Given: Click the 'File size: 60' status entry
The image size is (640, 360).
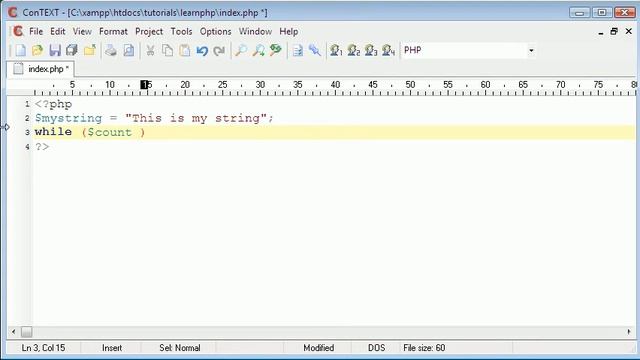Looking at the screenshot, I should [x=424, y=348].
